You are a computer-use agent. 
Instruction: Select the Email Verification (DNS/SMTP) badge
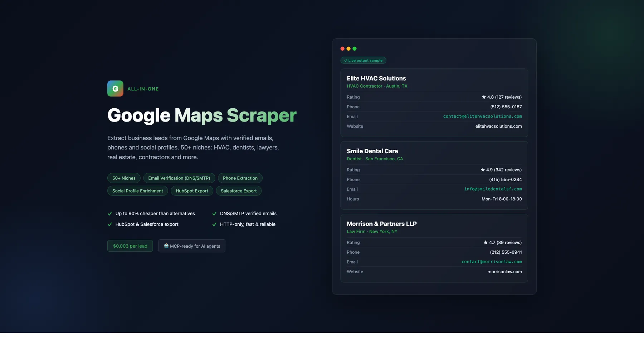(x=179, y=178)
